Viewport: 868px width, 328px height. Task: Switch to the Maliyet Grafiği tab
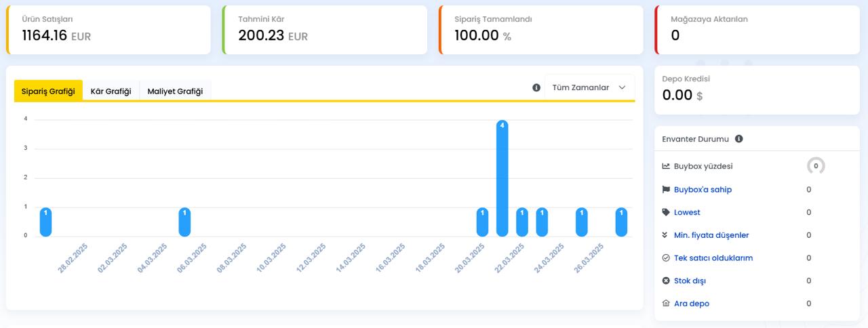tap(175, 91)
